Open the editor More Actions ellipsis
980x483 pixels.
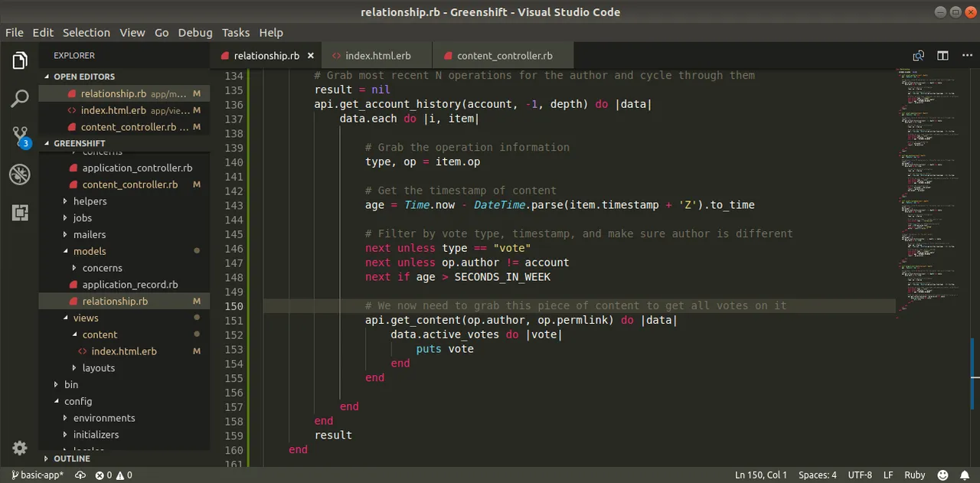(x=965, y=56)
